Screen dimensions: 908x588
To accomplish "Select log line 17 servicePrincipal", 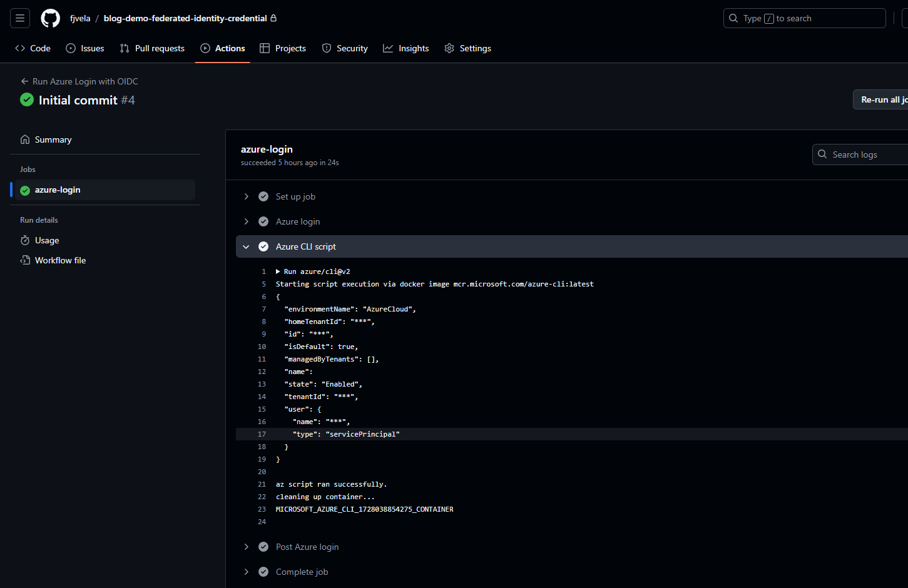I will [x=572, y=434].
